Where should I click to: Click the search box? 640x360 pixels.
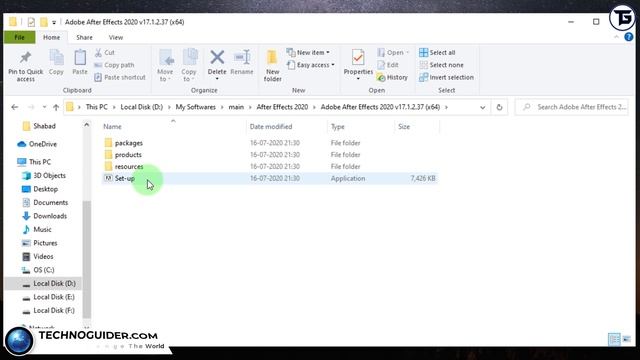point(571,107)
